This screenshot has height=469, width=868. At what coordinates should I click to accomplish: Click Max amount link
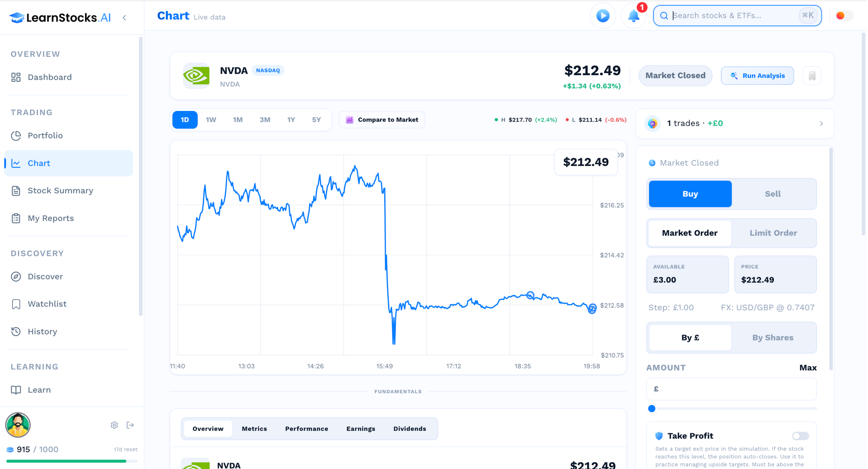(x=808, y=367)
